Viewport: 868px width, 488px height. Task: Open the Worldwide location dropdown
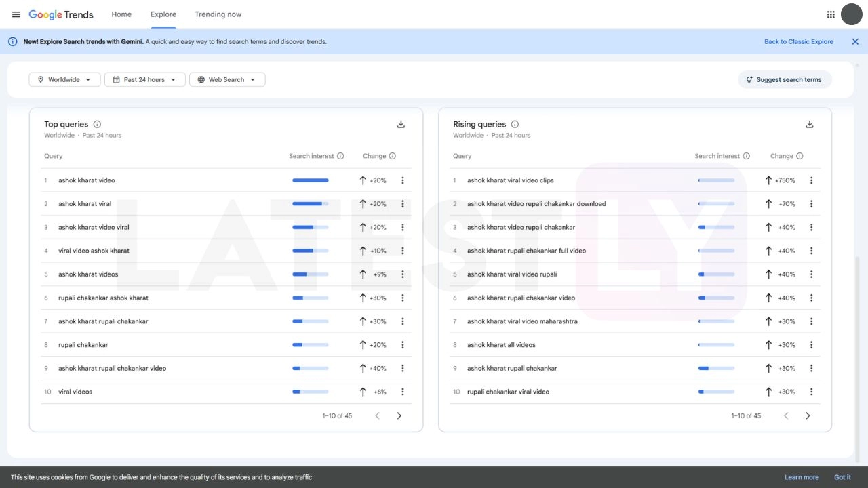[x=64, y=79]
